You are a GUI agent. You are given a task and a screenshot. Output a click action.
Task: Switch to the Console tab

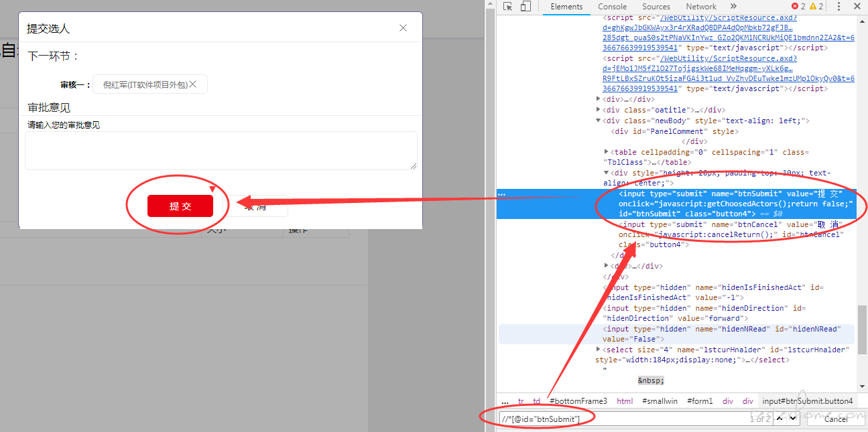pyautogui.click(x=613, y=7)
